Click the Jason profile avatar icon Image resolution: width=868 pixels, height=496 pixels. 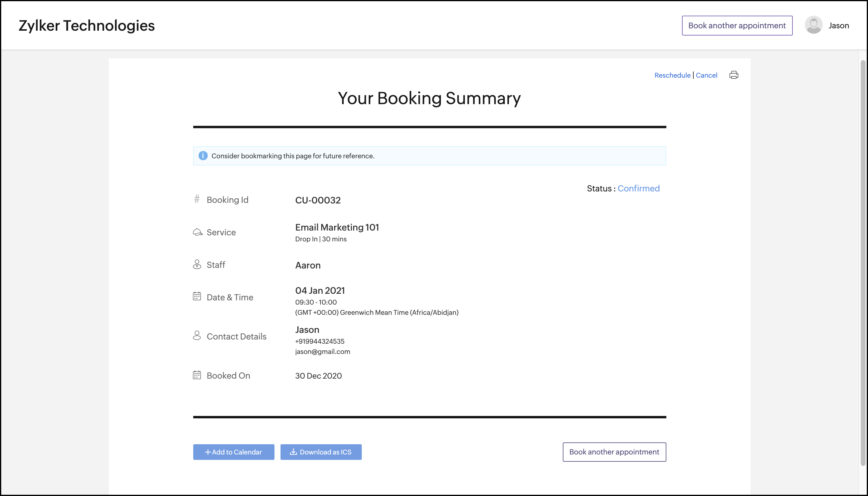pos(814,25)
